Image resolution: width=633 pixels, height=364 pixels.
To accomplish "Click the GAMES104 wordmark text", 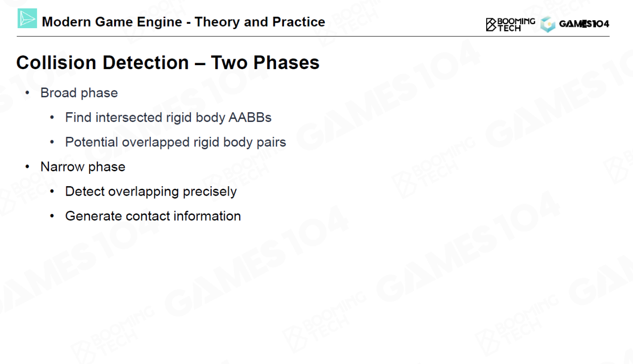I will pos(584,24).
